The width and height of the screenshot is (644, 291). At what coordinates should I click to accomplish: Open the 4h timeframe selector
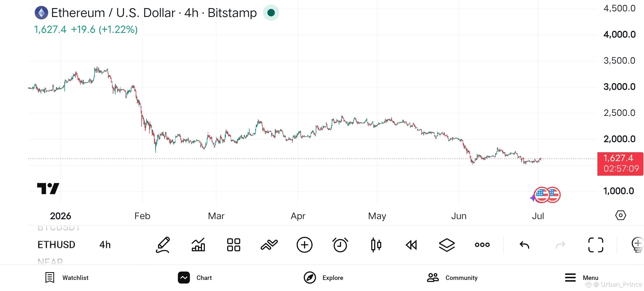coord(105,245)
